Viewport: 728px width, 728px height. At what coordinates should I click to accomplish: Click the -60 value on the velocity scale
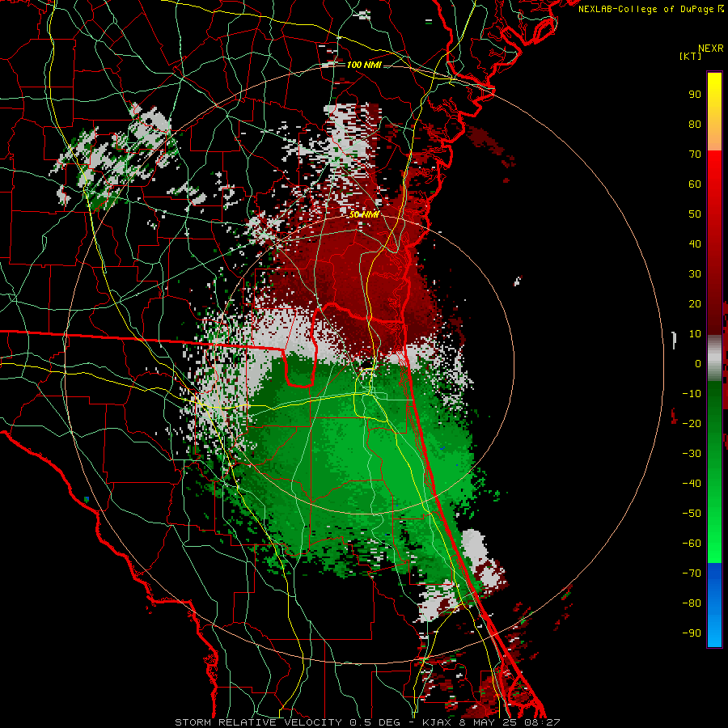(692, 544)
